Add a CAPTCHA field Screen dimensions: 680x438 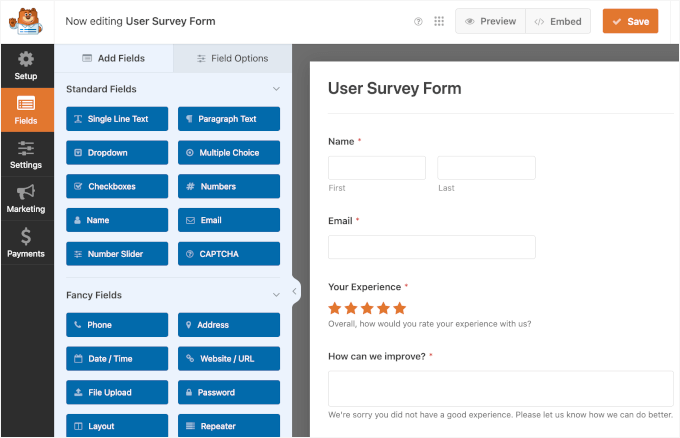pos(229,254)
